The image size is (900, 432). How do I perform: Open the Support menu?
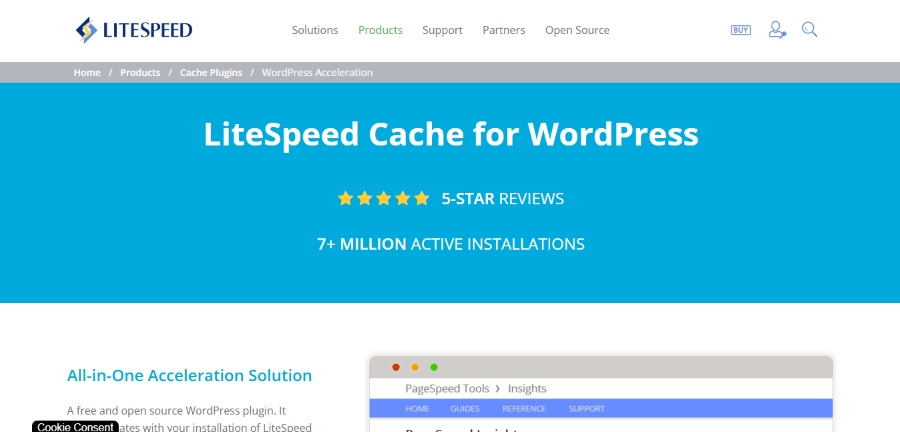443,30
